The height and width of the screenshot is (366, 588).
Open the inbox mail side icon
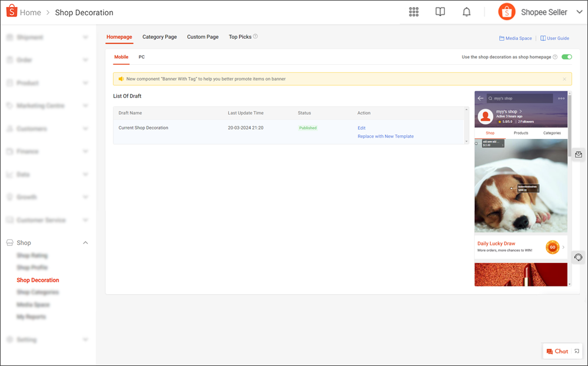[579, 155]
